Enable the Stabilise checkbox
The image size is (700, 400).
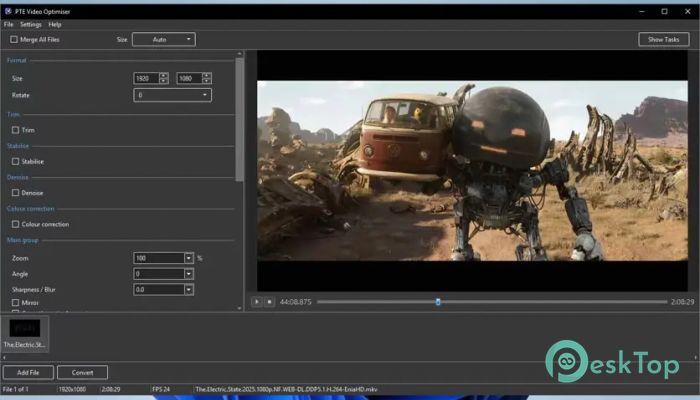16,161
